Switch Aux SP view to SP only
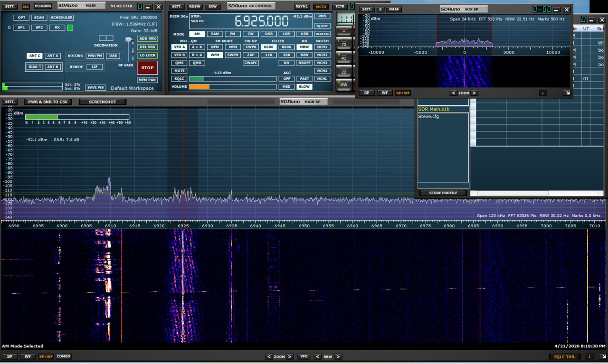The image size is (608, 364). tap(366, 93)
